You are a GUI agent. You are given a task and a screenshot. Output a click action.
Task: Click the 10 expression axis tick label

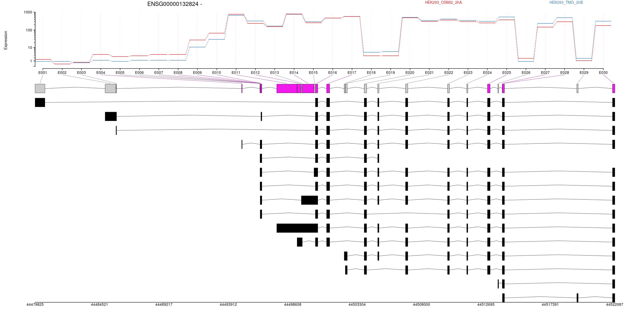click(x=30, y=48)
